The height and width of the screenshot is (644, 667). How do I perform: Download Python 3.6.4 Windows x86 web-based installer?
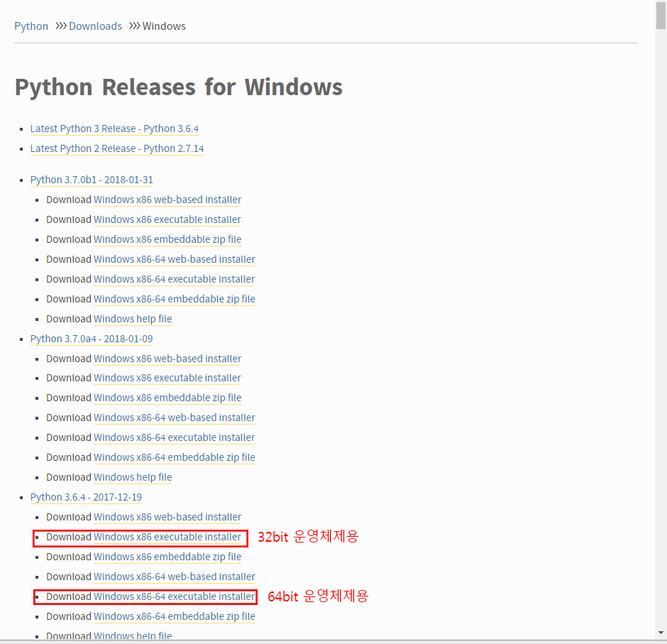pyautogui.click(x=167, y=517)
